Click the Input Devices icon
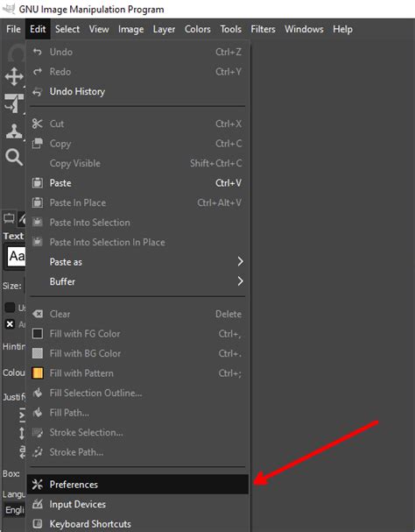The height and width of the screenshot is (532, 415). click(38, 504)
